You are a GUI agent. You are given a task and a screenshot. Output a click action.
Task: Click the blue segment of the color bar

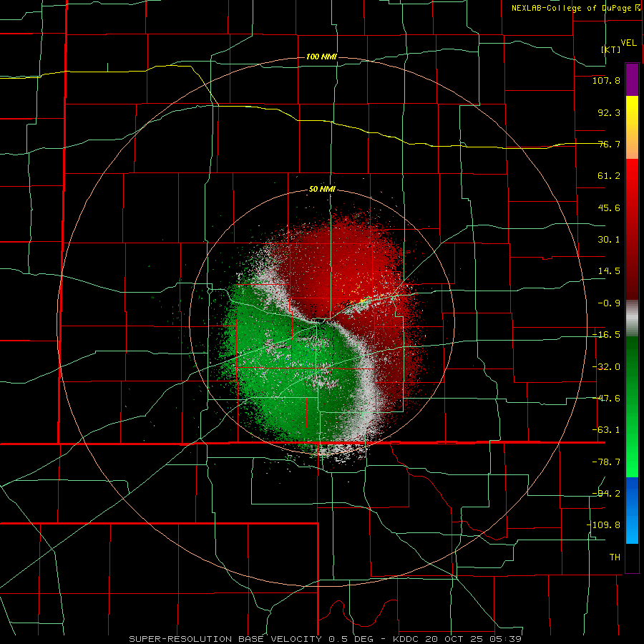[x=632, y=510]
